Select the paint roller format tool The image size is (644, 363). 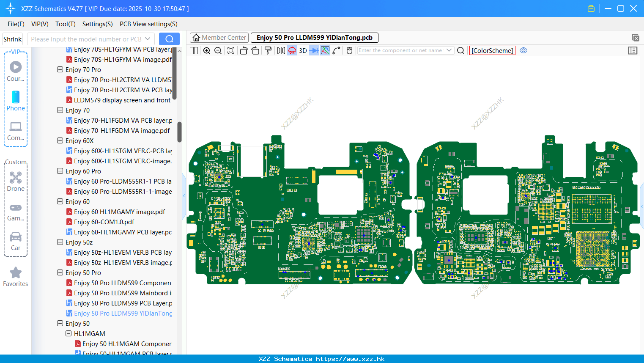click(x=268, y=50)
